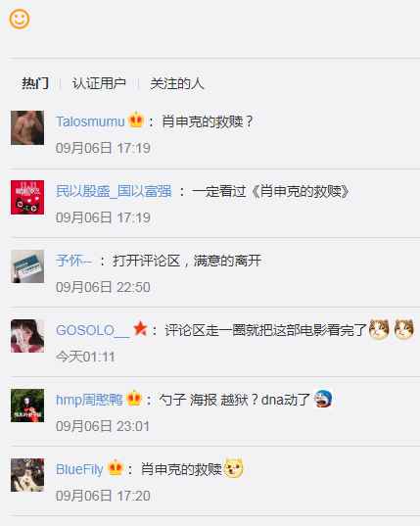420x526 pixels.
Task: Click the red avatar of 民以殷盛_国以富强
Action: (27, 197)
